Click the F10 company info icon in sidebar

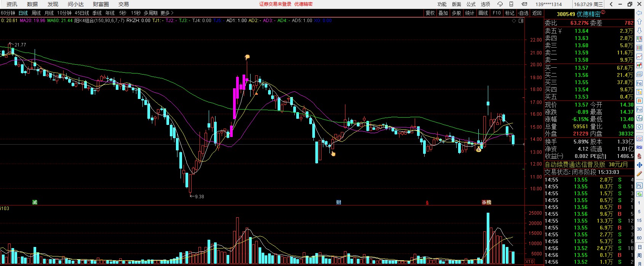[x=639, y=83]
